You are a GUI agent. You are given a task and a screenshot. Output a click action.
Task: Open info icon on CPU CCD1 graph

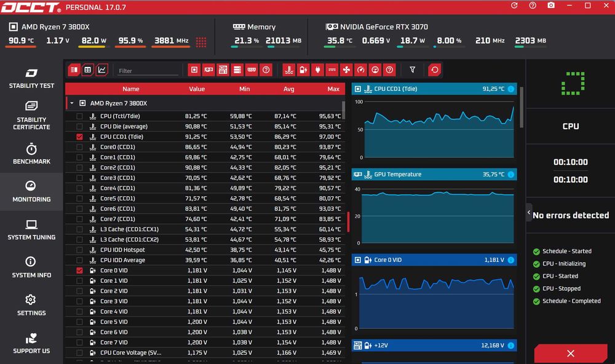tap(510, 89)
